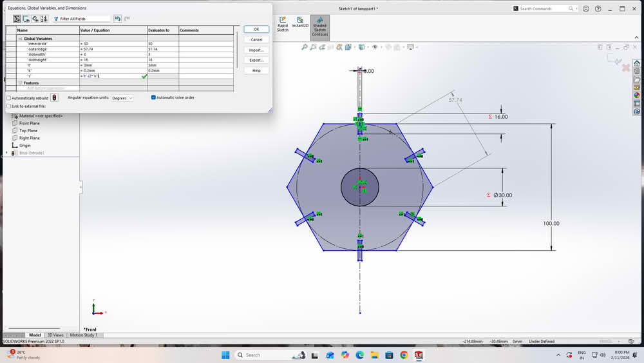
Task: Click OK in Equations dialog
Action: coord(256,29)
